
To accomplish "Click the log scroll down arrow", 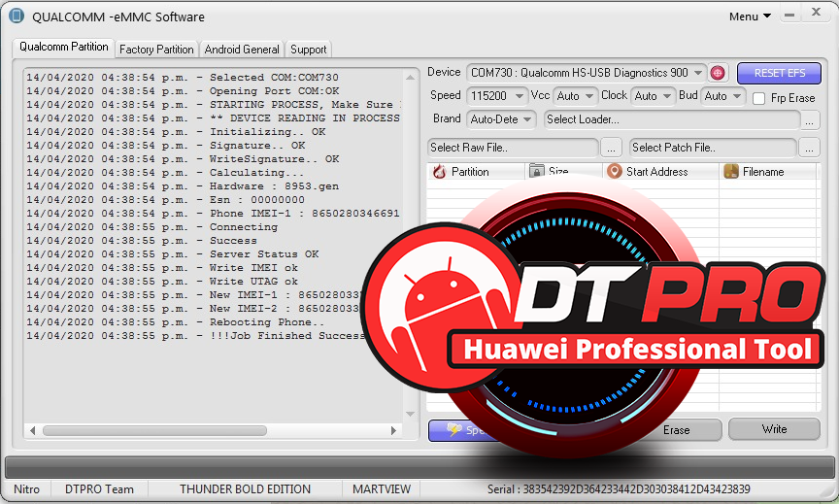I will click(411, 414).
